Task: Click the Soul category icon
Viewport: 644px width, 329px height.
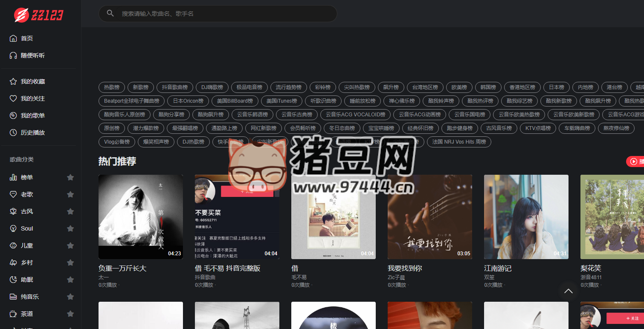Action: click(13, 228)
